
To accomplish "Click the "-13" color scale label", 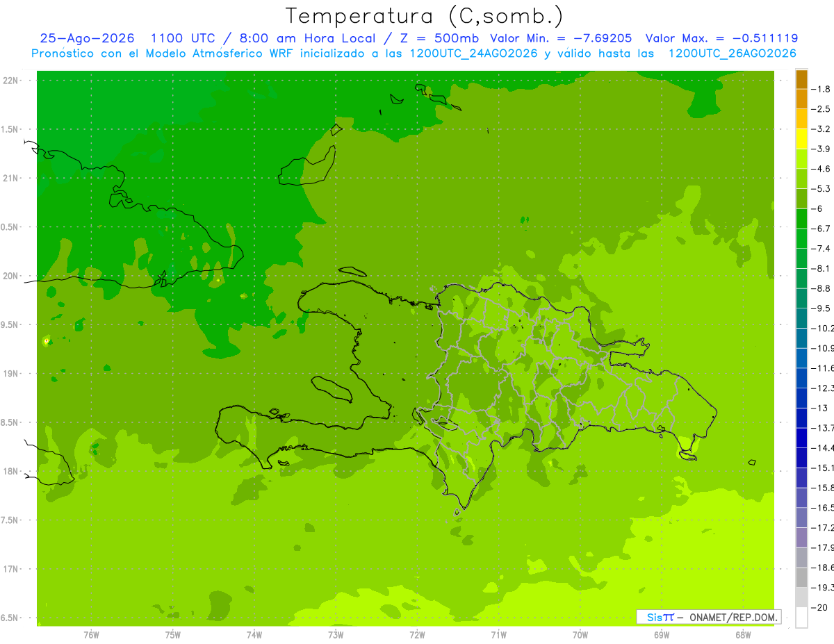I will click(x=820, y=408).
